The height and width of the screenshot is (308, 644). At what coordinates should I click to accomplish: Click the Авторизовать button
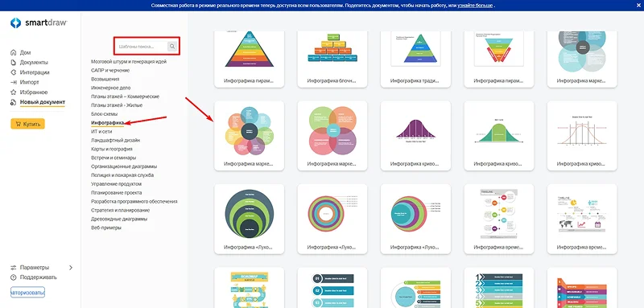pos(27,293)
